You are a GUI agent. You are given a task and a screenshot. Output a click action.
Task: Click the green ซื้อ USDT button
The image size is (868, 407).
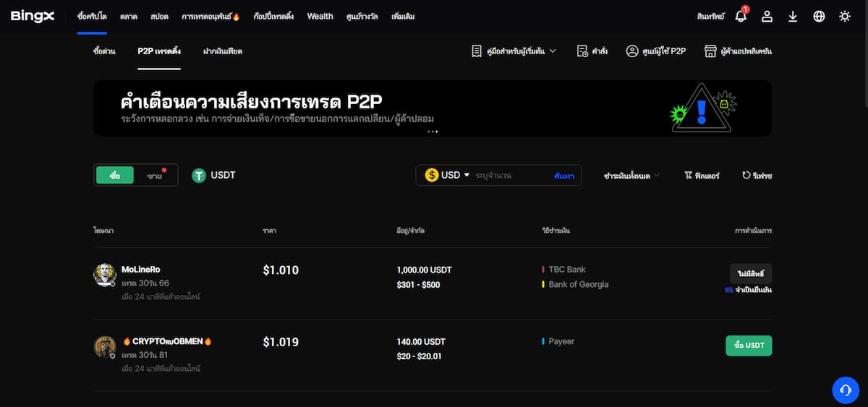749,346
